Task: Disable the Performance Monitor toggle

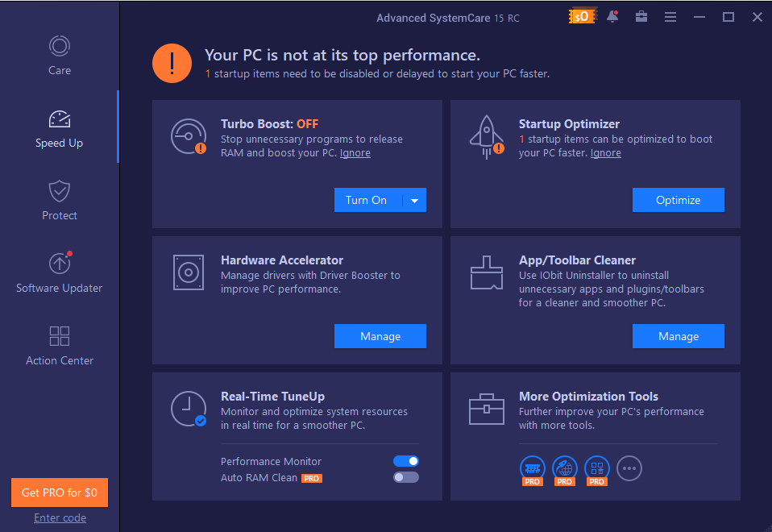Action: (406, 461)
